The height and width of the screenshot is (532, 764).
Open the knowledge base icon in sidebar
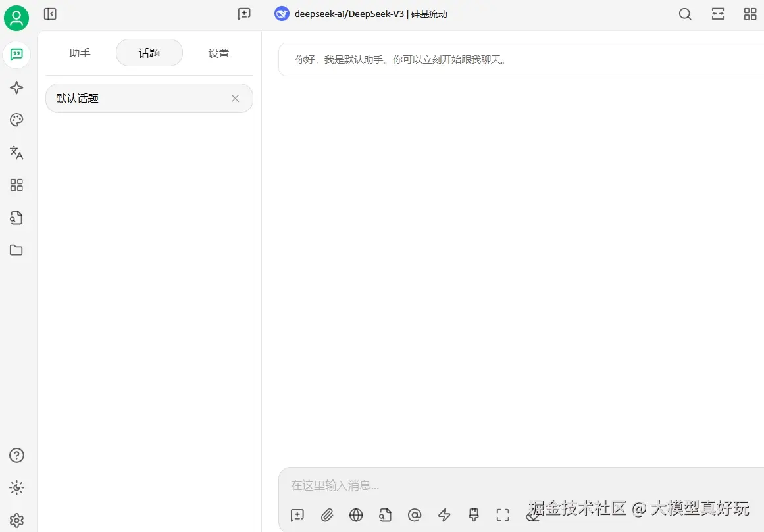pos(16,218)
